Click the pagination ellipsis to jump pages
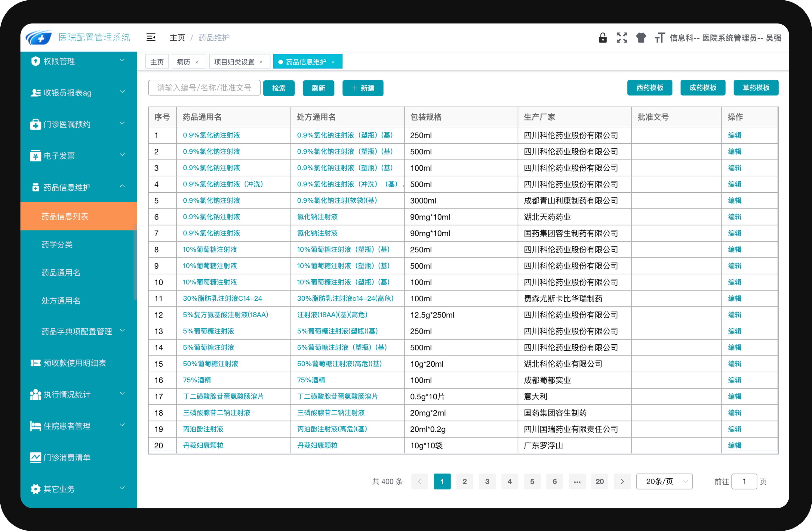812x531 pixels. pyautogui.click(x=577, y=481)
